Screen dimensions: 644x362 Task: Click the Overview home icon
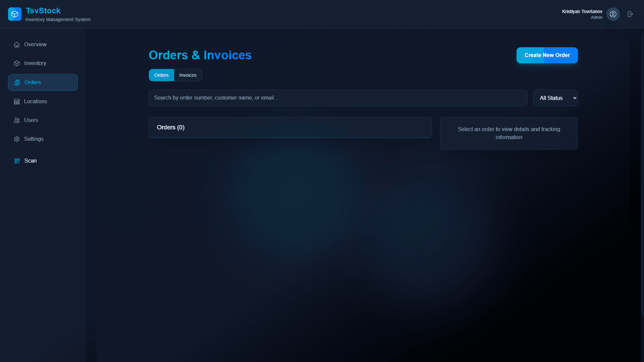click(17, 45)
